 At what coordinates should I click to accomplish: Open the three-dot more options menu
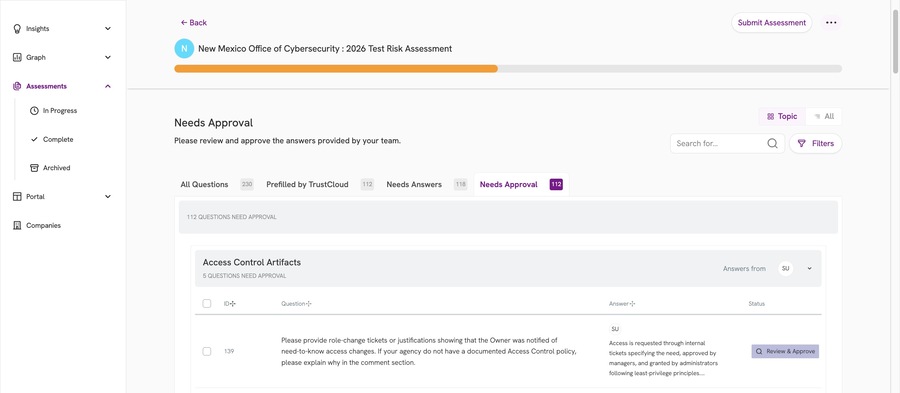[831, 23]
